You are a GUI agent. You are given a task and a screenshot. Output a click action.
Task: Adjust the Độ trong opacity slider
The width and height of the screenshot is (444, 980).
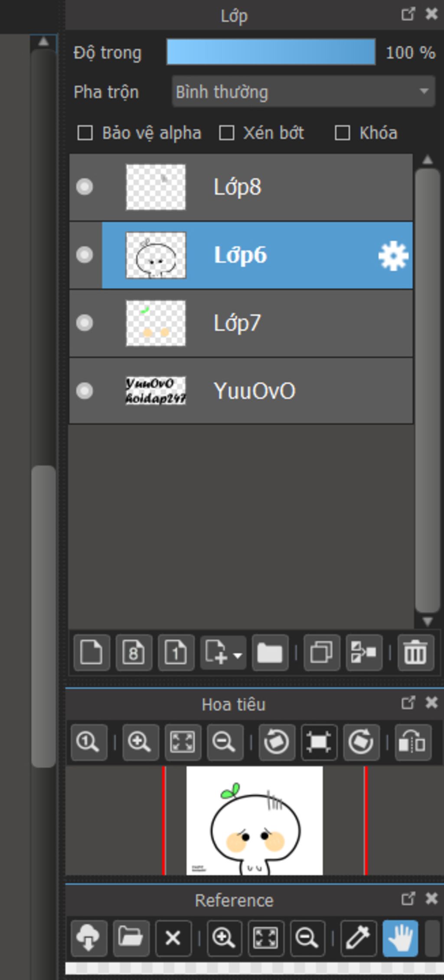(x=271, y=52)
